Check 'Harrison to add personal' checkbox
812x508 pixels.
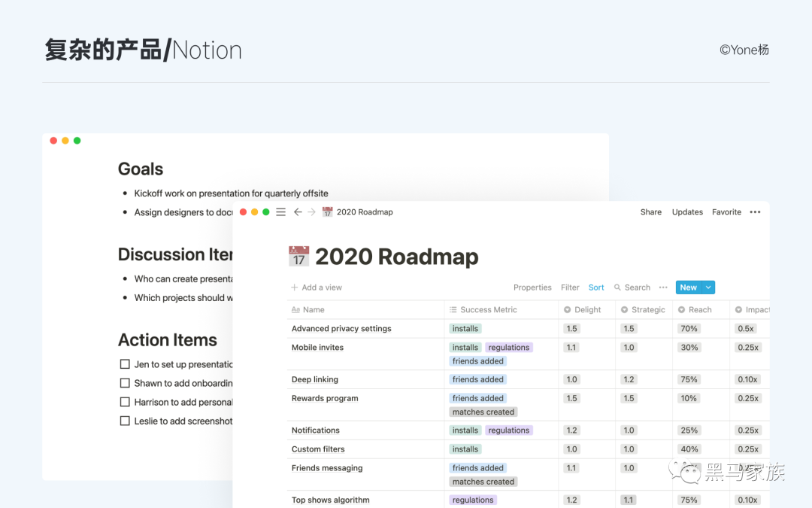[x=125, y=402]
